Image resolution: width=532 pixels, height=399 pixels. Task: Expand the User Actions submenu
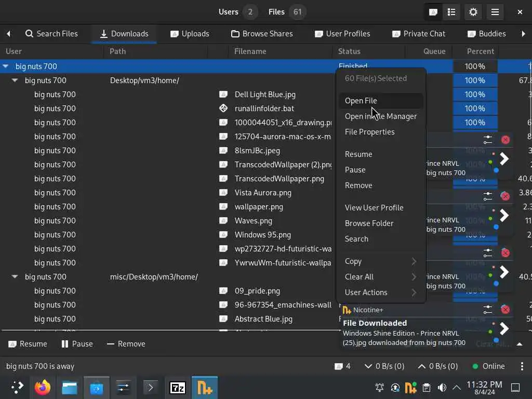[381, 292]
